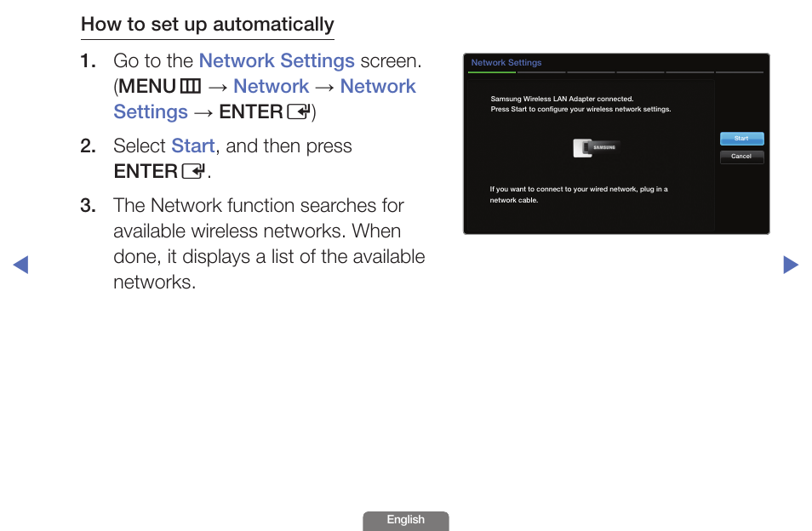Go to the next page arrow

tap(791, 265)
